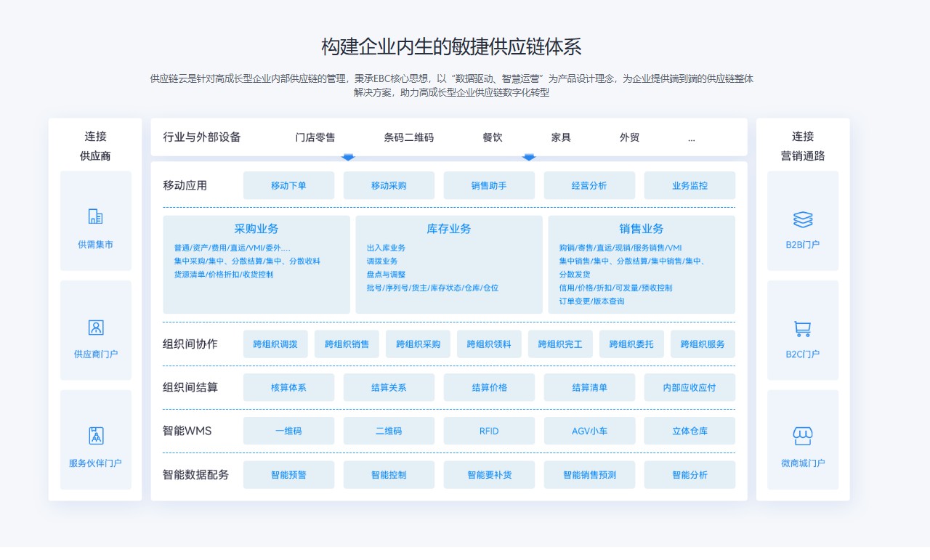Select the 家具 industry item

[561, 137]
